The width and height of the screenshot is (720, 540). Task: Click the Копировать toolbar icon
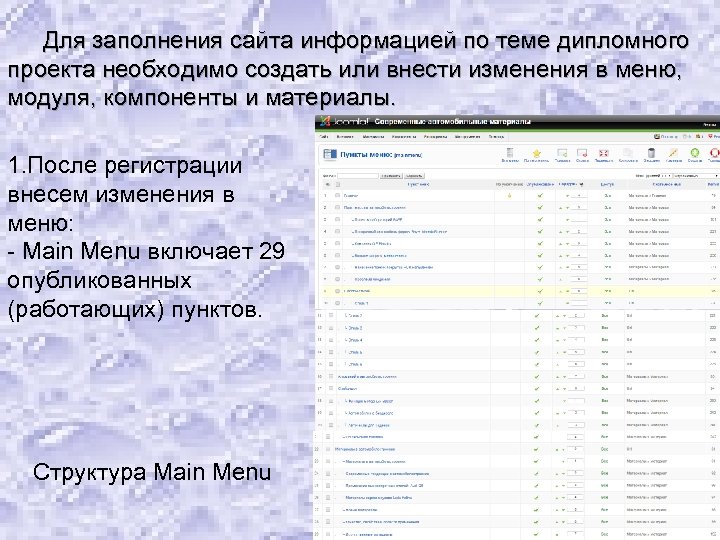pyautogui.click(x=628, y=153)
